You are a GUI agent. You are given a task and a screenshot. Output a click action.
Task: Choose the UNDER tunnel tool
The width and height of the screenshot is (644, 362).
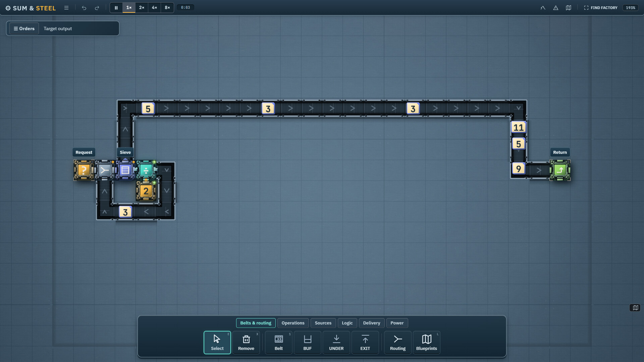[x=336, y=342]
